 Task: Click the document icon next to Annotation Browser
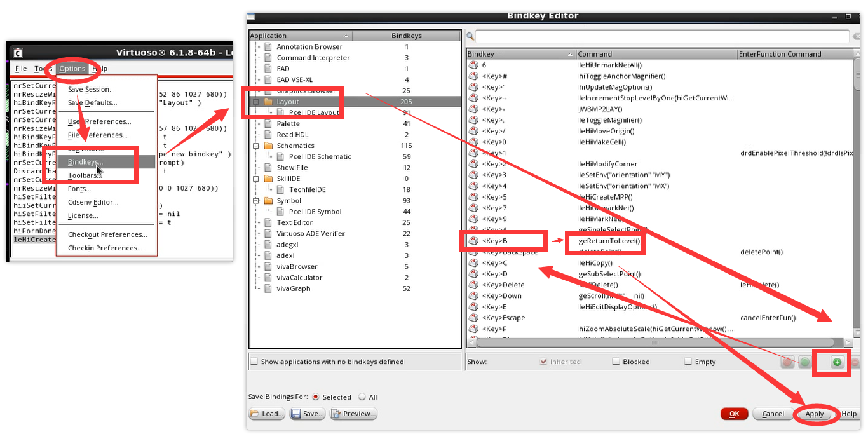(x=268, y=47)
